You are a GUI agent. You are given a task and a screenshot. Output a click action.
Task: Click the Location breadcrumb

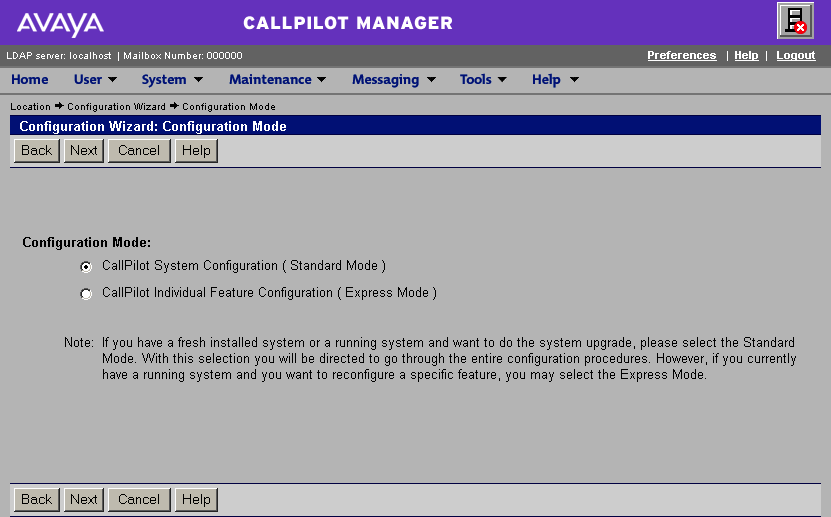(x=30, y=106)
